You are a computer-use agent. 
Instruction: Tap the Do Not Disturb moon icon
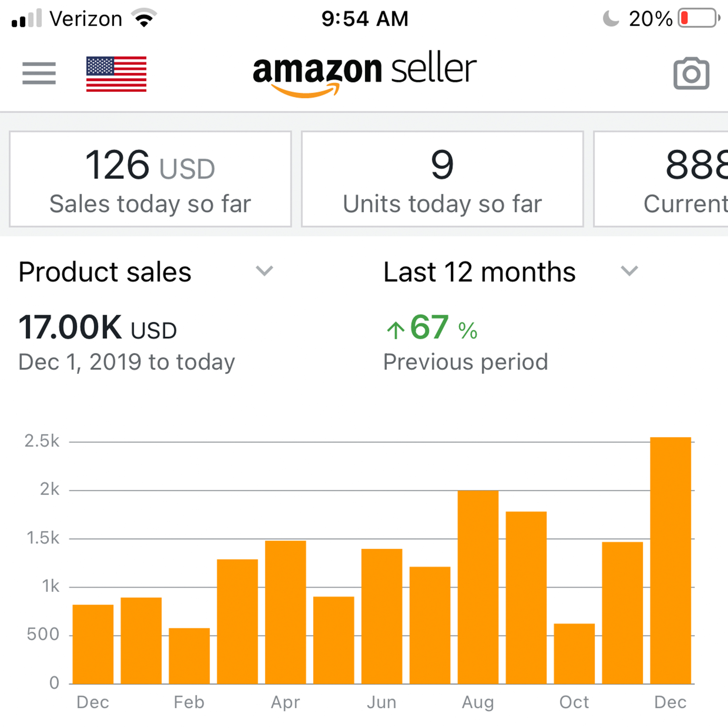tap(611, 18)
